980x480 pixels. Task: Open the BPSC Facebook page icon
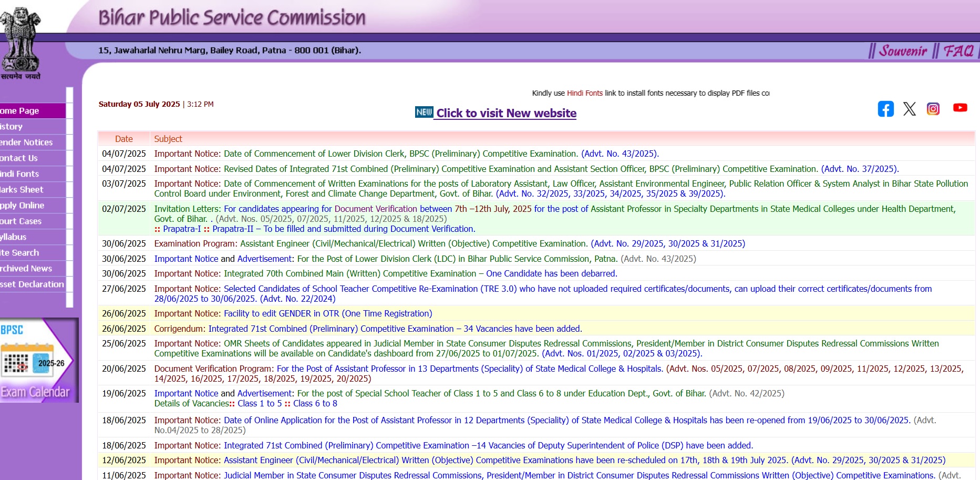tap(886, 109)
